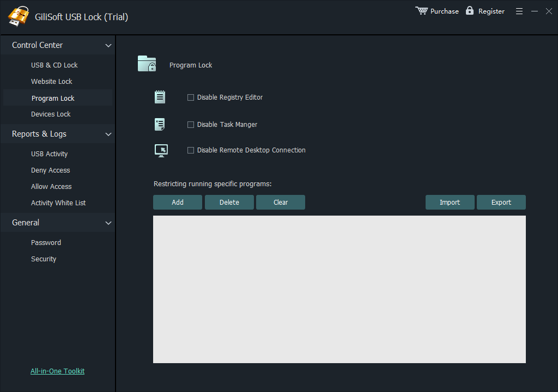Check Disable Remote Desktop Connection
This screenshot has width=558, height=392.
tap(191, 150)
